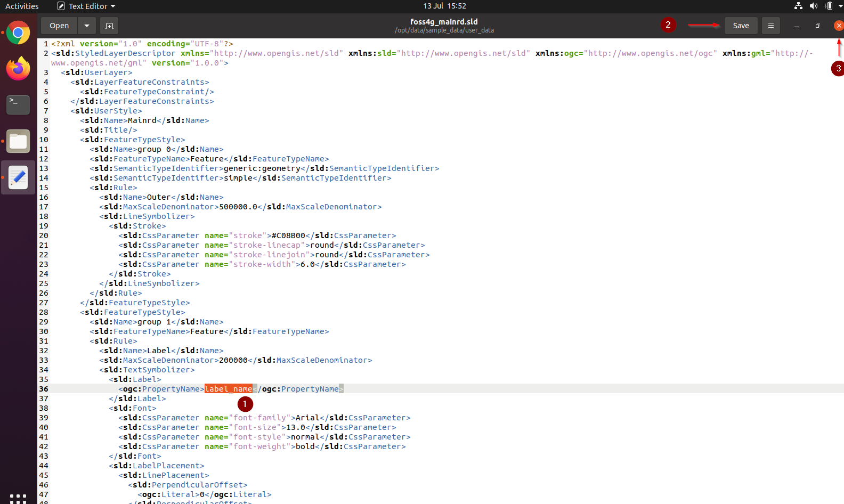Screen dimensions: 844x504
Task: Select the Text Editor dock icon
Action: 18,177
